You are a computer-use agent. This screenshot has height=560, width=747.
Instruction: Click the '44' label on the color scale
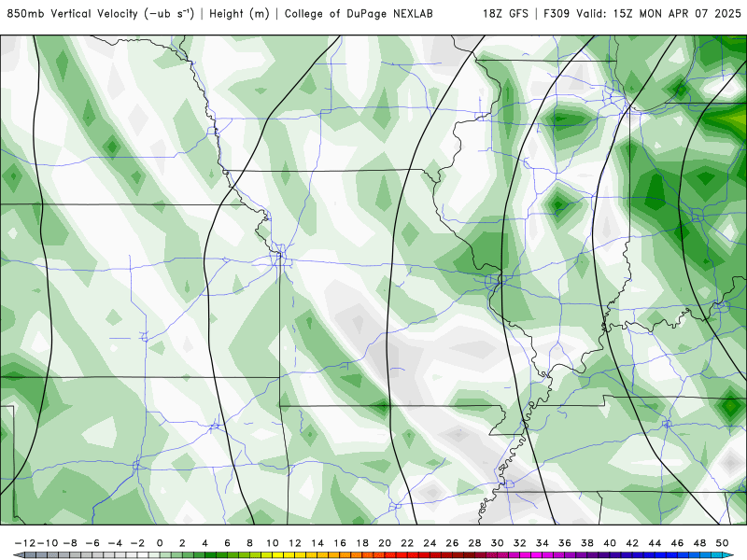coord(655,543)
